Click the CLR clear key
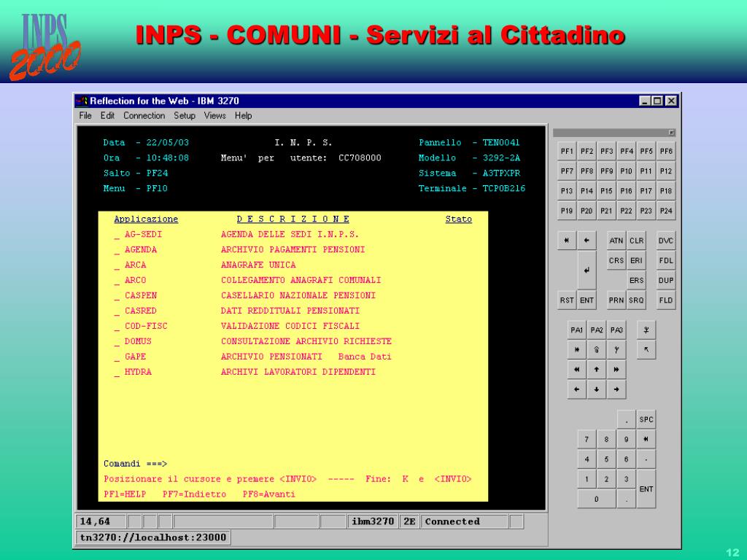The image size is (747, 560). tap(636, 241)
